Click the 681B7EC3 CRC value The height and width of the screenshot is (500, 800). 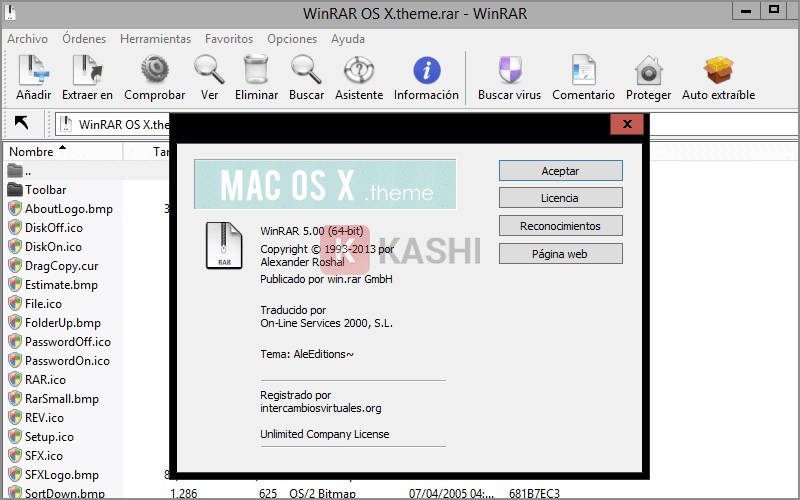(534, 493)
